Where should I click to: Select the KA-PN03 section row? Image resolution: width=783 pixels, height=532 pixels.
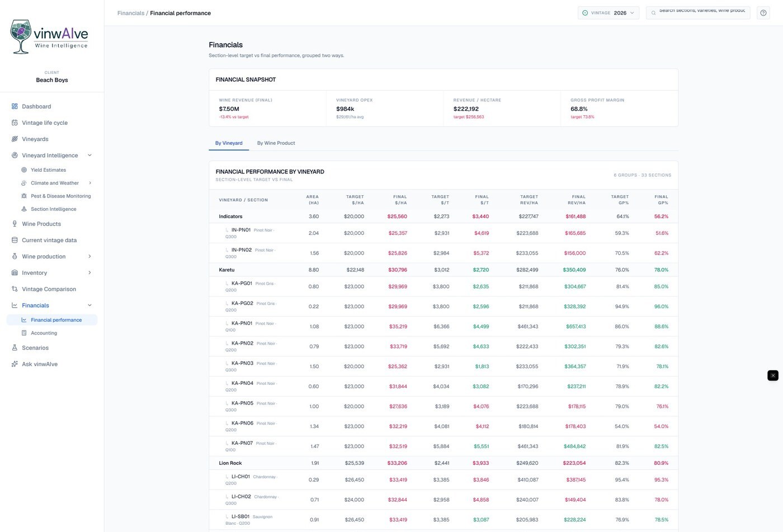[444, 366]
